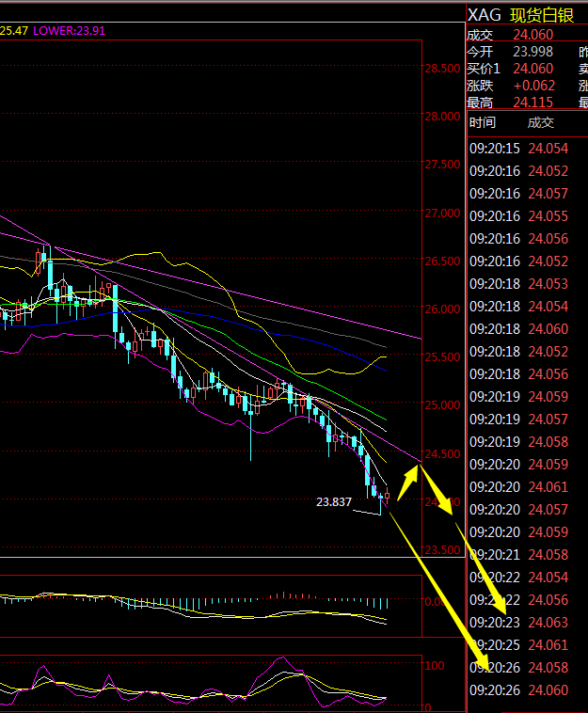Screen dimensions: 588x713
Task: Select tick row 09:20:19 priced 24.057
Action: click(519, 420)
